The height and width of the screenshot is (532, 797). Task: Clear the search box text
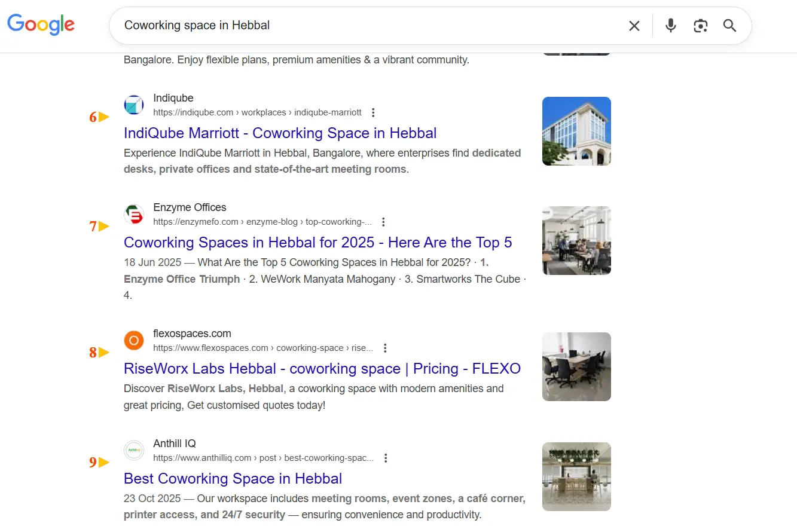click(634, 26)
